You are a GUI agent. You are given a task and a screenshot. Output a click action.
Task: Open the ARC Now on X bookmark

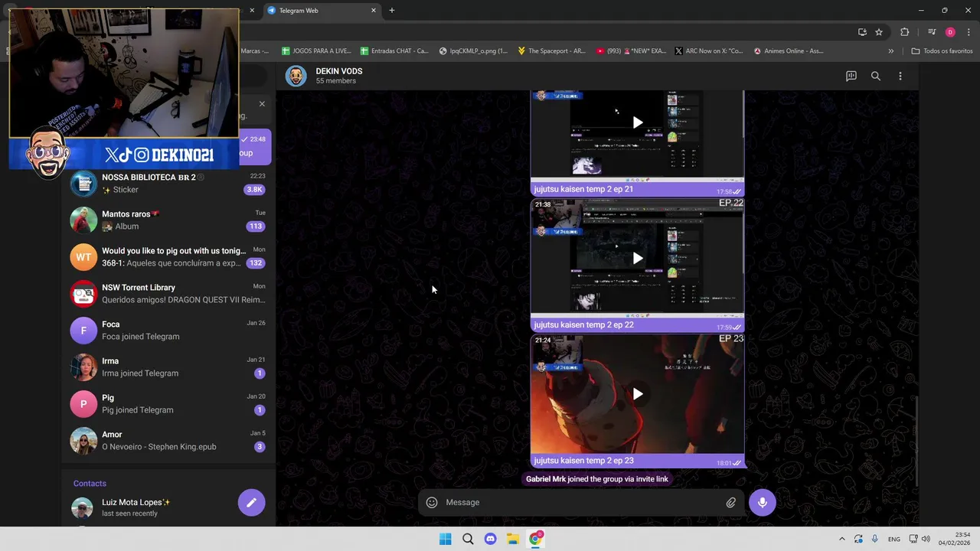pyautogui.click(x=709, y=51)
